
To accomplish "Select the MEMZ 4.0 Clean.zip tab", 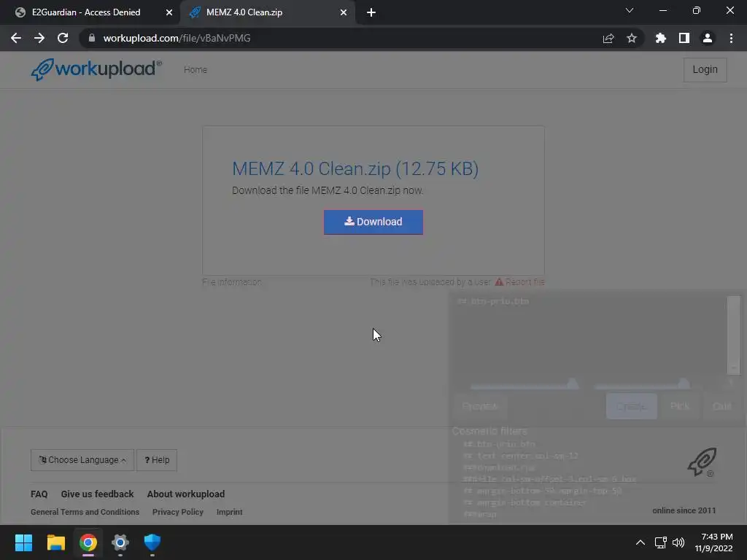I will coord(268,12).
